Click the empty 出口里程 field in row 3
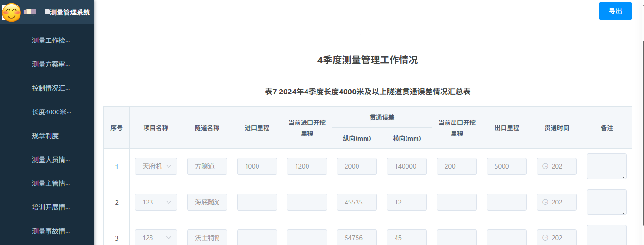Screen dimensions: 644x245 click(507, 237)
